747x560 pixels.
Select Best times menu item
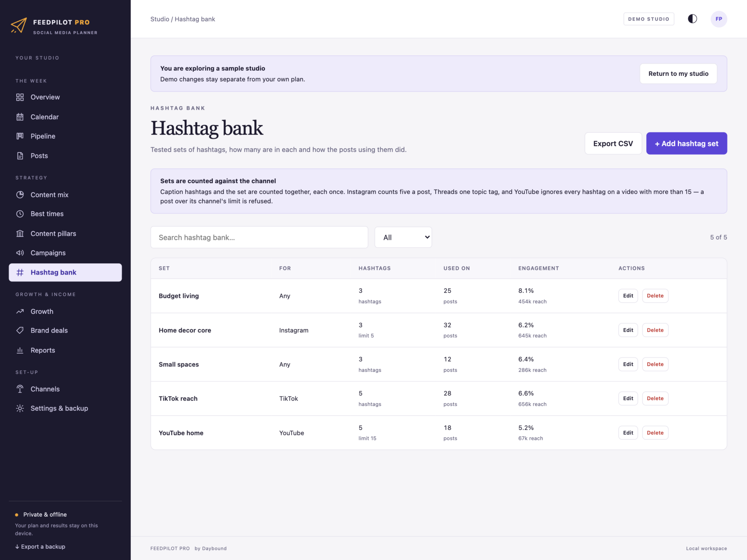(65, 214)
